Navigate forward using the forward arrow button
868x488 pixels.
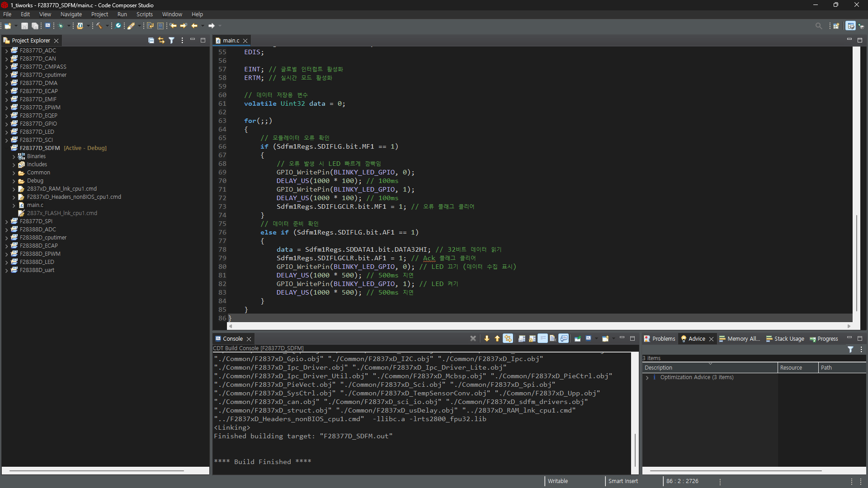coord(212,26)
